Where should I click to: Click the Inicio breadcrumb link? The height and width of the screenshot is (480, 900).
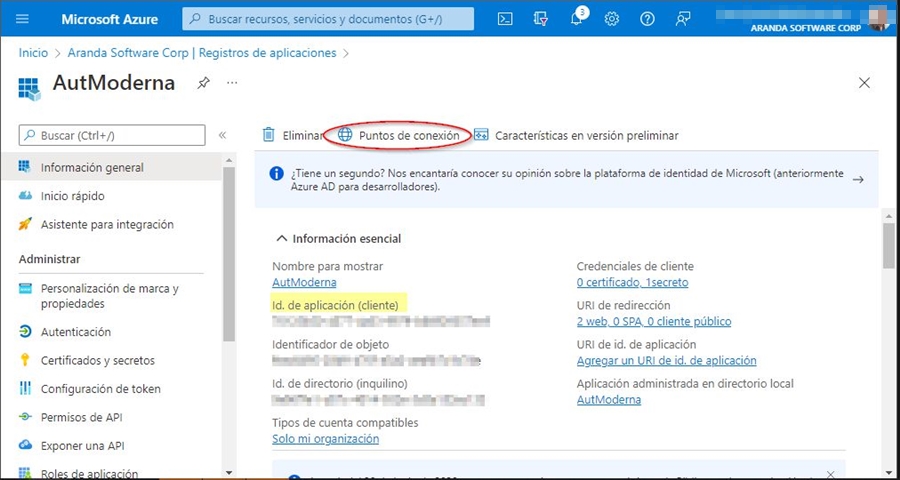coord(33,53)
